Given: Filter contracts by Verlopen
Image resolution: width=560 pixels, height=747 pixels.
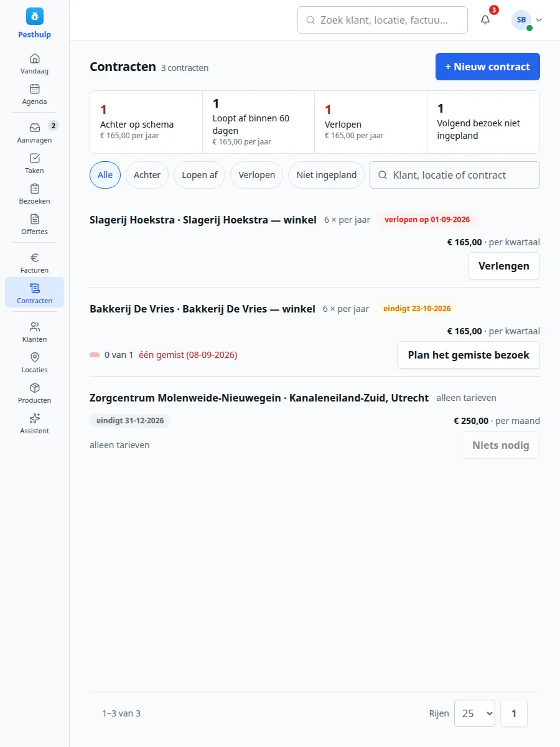Looking at the screenshot, I should point(257,175).
